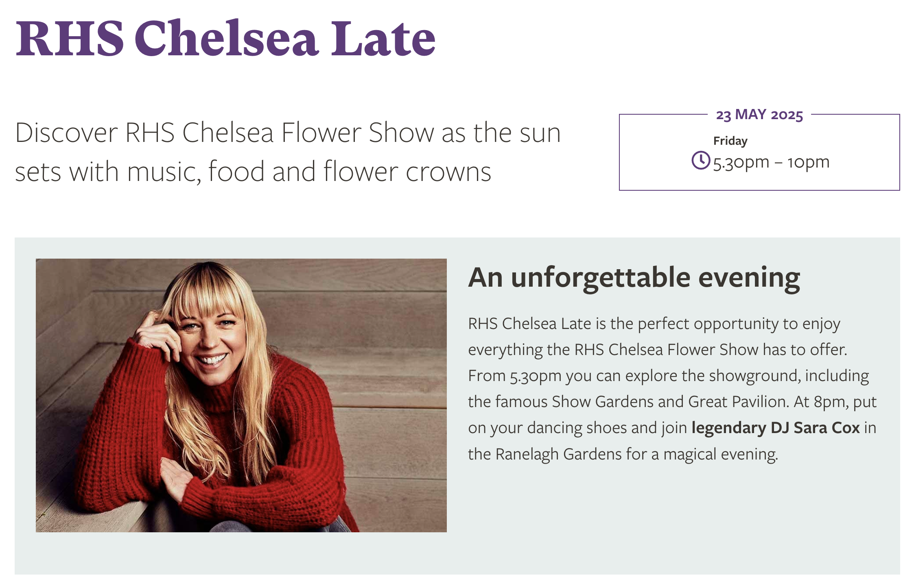
Task: Open the photo of woman in red sweater
Action: (x=241, y=395)
